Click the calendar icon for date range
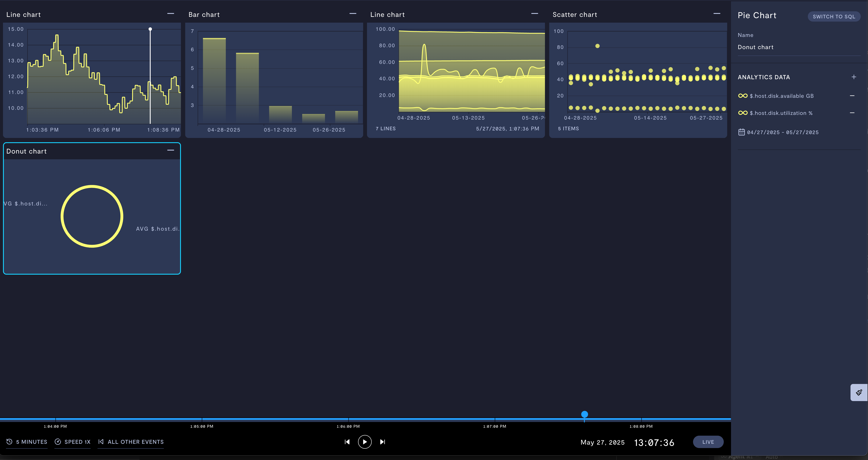 point(741,132)
